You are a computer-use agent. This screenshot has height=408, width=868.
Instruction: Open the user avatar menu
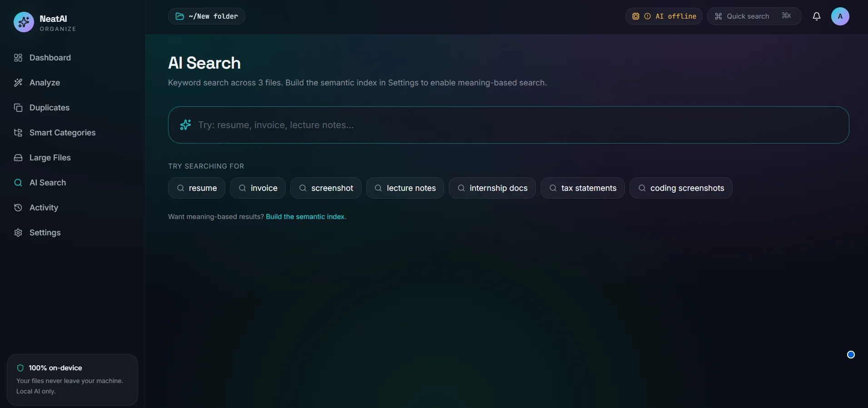coord(840,16)
